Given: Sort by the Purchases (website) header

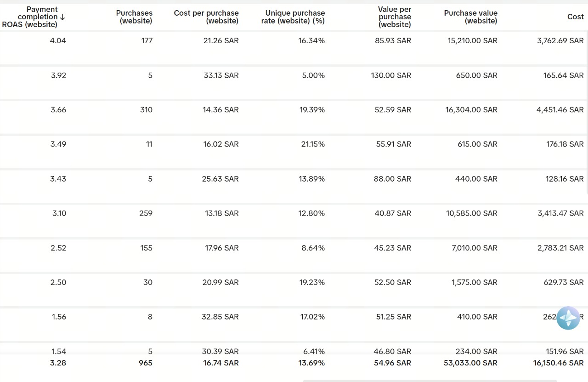Looking at the screenshot, I should point(134,17).
